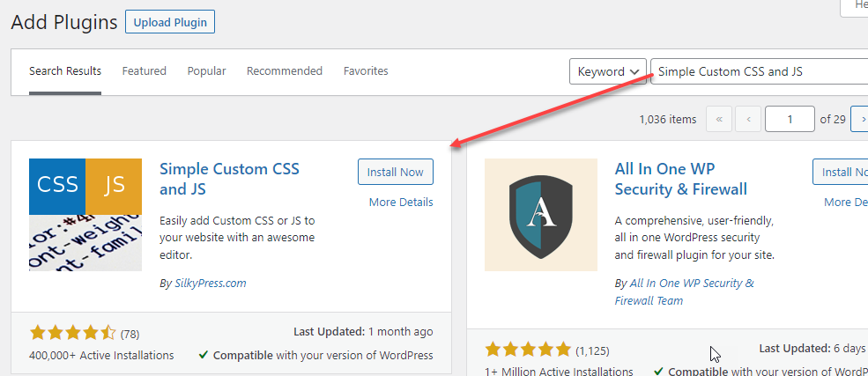The width and height of the screenshot is (868, 376).
Task: Click the '1,036 items' count text
Action: point(668,119)
